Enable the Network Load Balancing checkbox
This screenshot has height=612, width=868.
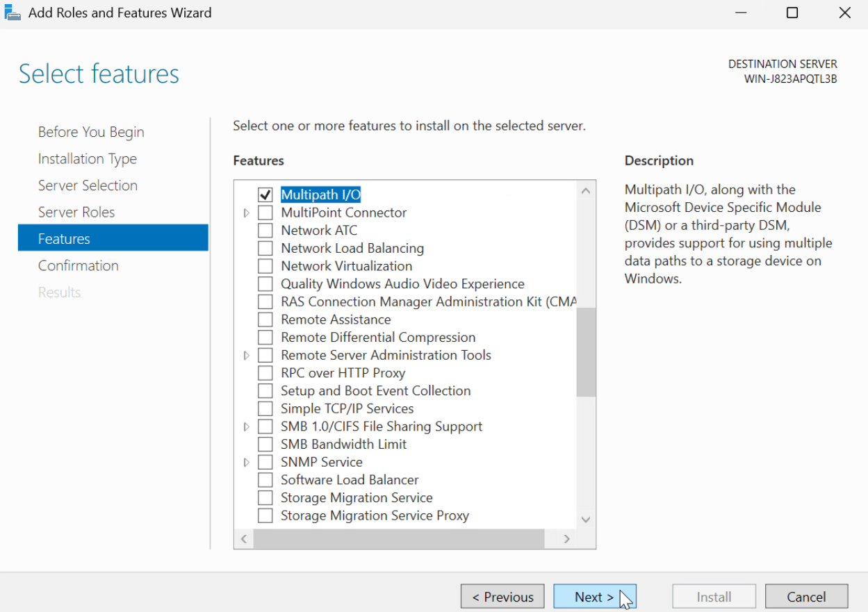(x=265, y=249)
